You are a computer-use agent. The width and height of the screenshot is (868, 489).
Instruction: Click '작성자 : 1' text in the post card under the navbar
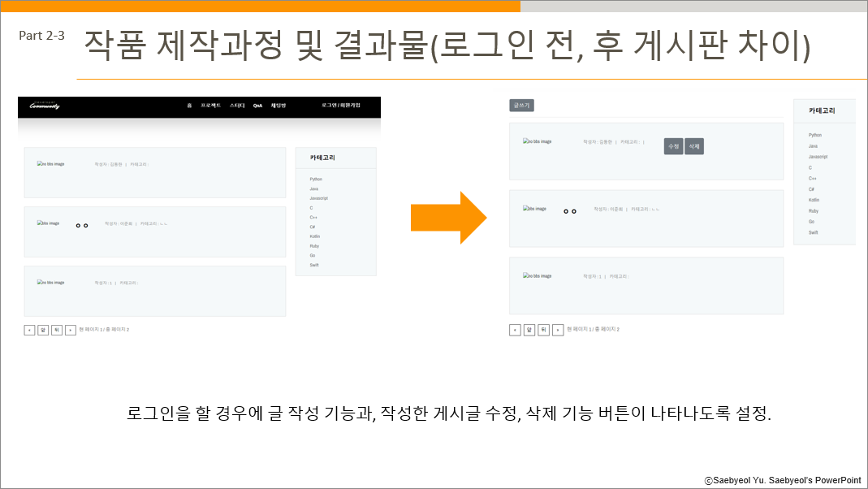click(x=103, y=283)
